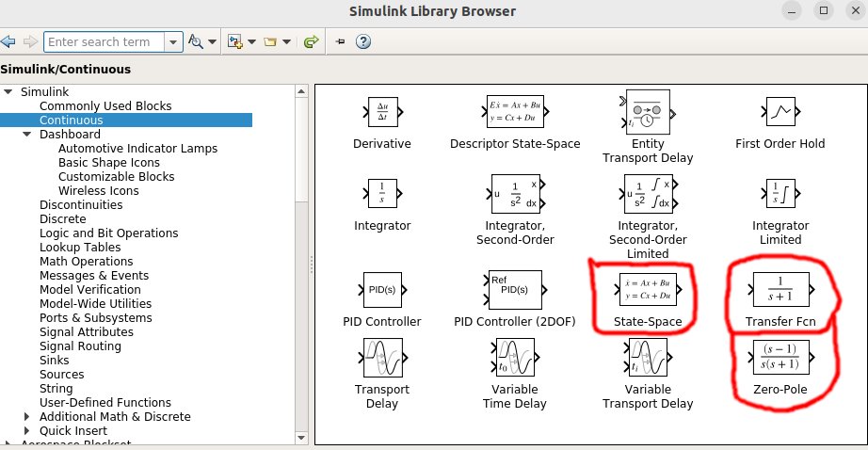Open Automotive Indicator Lamps library

[x=137, y=149]
